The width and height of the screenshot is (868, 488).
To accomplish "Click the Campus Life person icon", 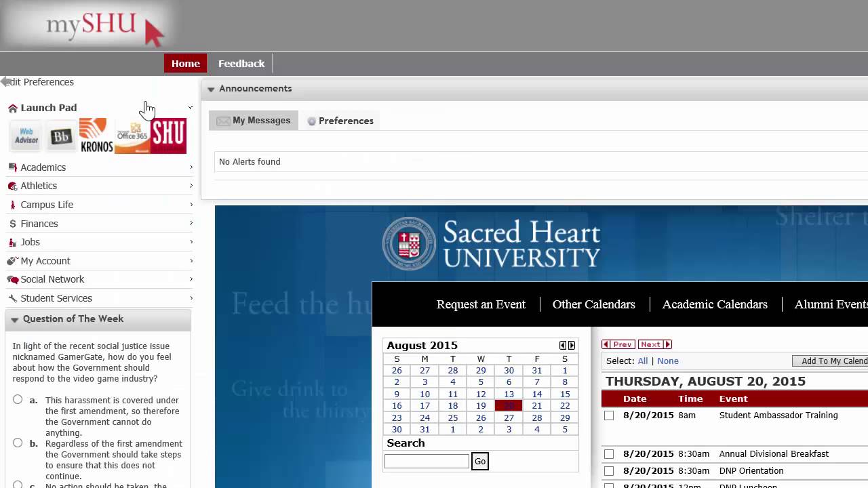I will click(12, 205).
